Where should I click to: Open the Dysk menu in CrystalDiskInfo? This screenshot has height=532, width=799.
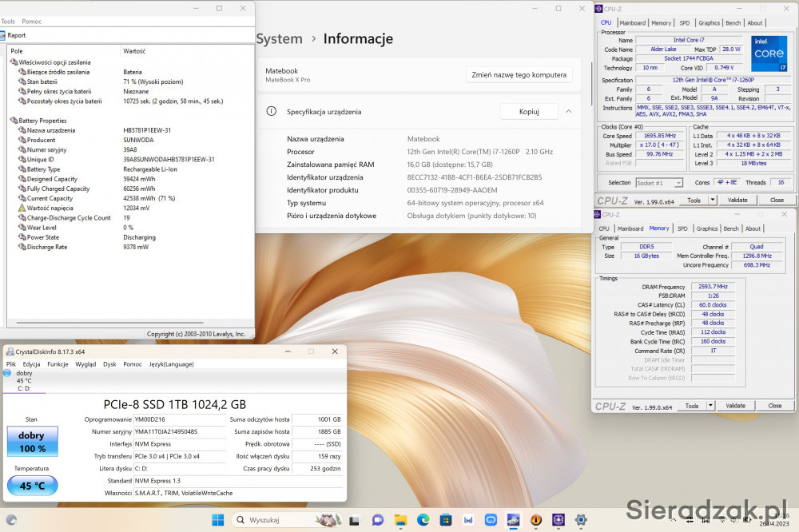[x=109, y=364]
